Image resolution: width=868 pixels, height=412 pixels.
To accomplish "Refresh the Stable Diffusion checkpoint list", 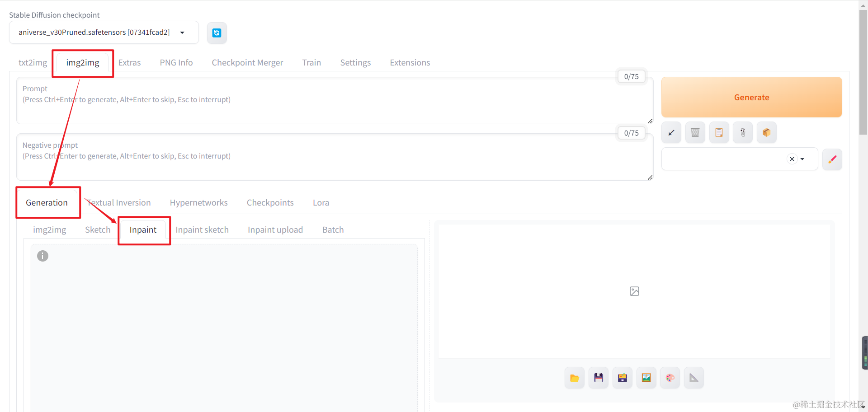I will pos(217,33).
